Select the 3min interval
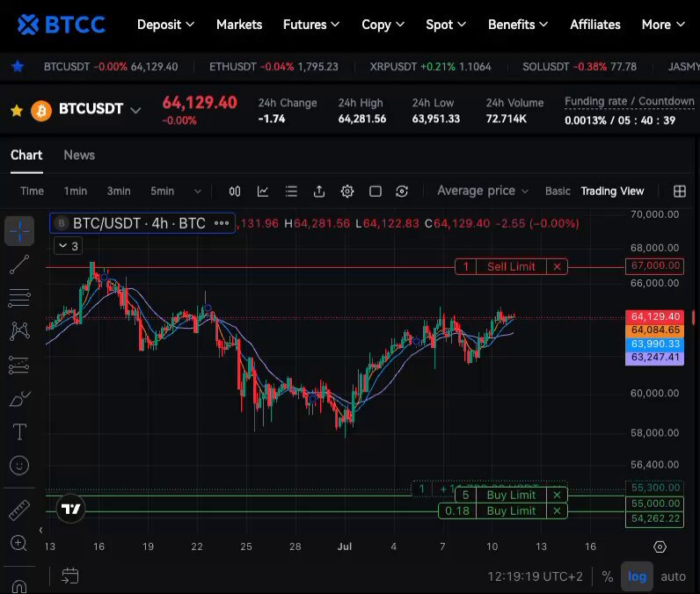The image size is (700, 594). [119, 191]
